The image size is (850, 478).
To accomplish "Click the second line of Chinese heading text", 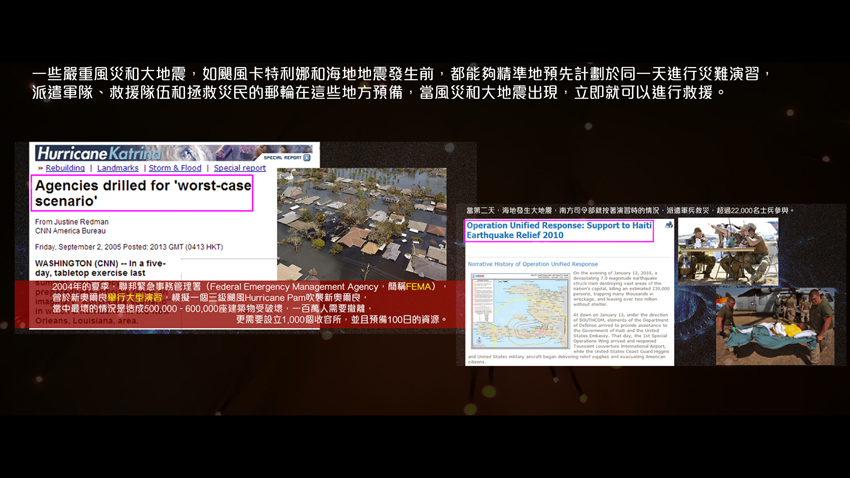I will pos(379,92).
